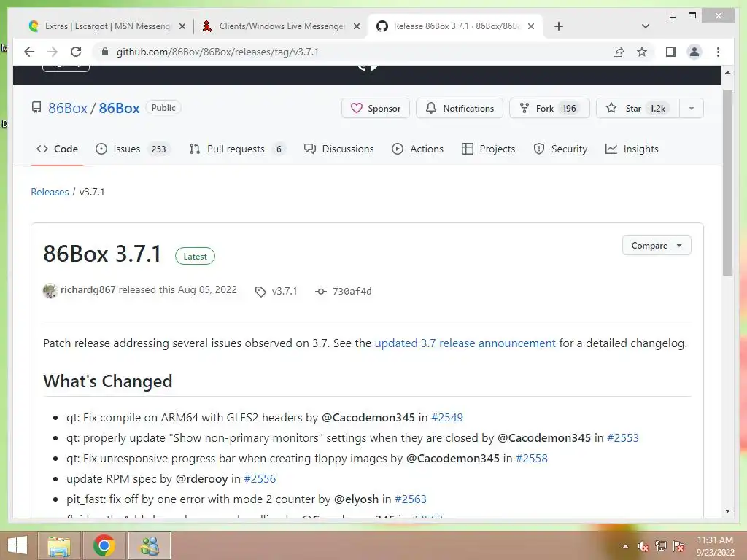Open the Discussions tab
The width and height of the screenshot is (747, 560).
[338, 149]
